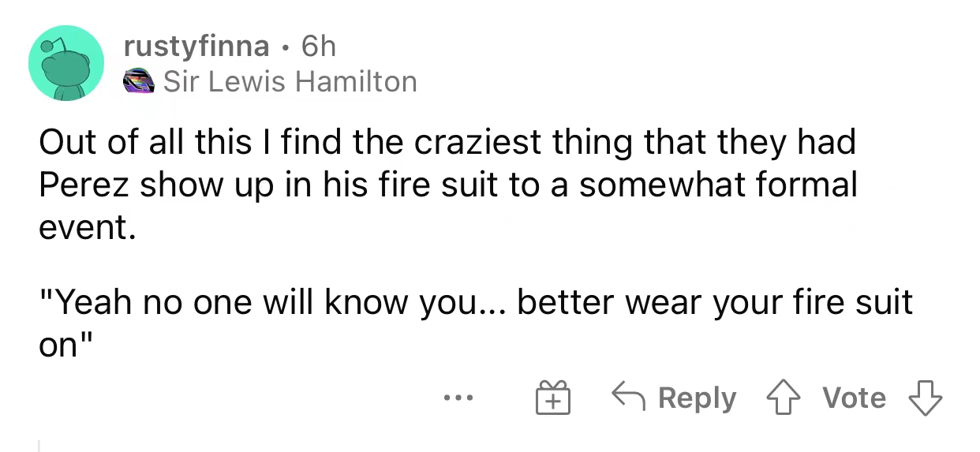
Task: Give an award with the gift icon
Action: pos(552,398)
